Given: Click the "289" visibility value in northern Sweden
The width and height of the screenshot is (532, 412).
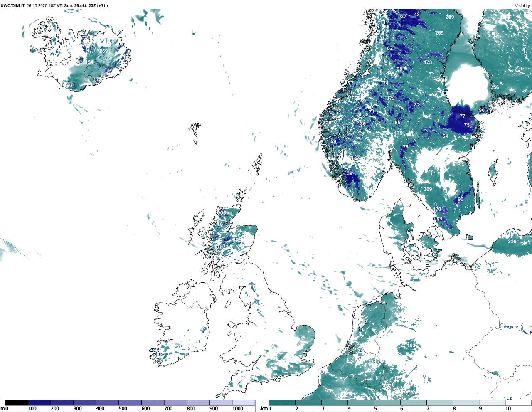Looking at the screenshot, I should (450, 17).
